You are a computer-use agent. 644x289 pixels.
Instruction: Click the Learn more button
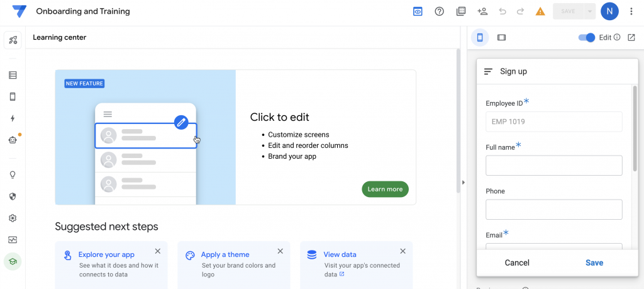point(386,189)
